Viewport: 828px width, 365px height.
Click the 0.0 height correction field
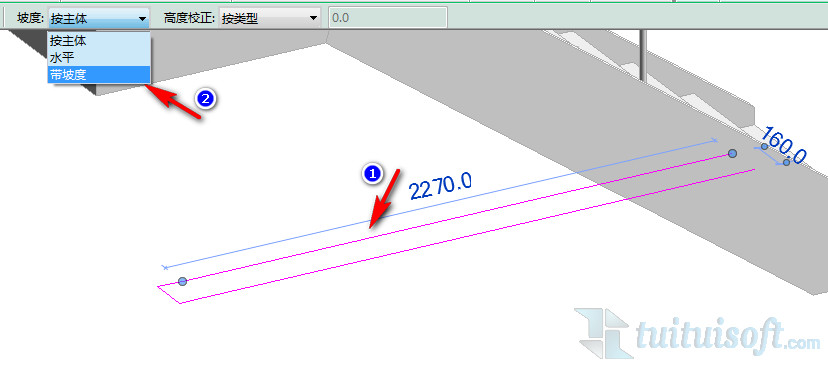(x=388, y=18)
